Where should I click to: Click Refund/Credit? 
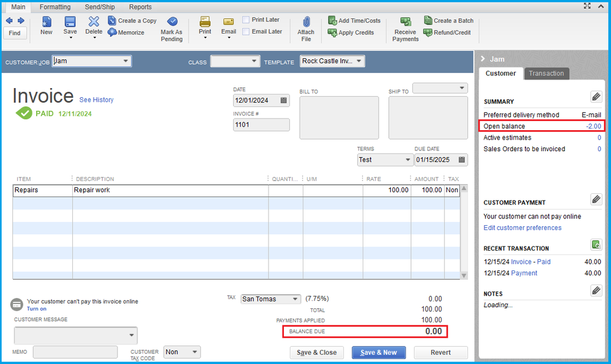point(447,33)
